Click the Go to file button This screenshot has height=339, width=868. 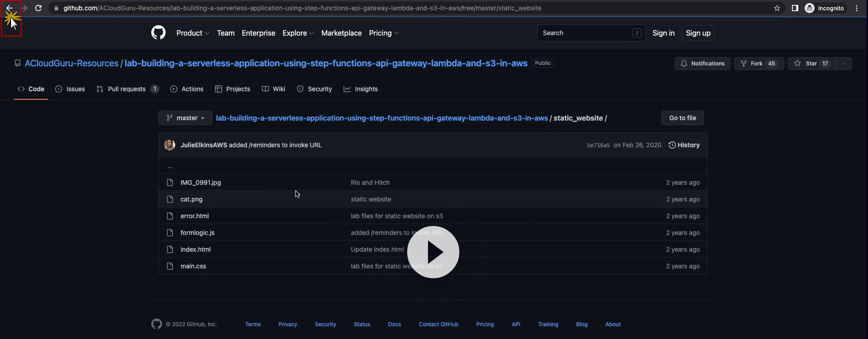[x=682, y=118]
